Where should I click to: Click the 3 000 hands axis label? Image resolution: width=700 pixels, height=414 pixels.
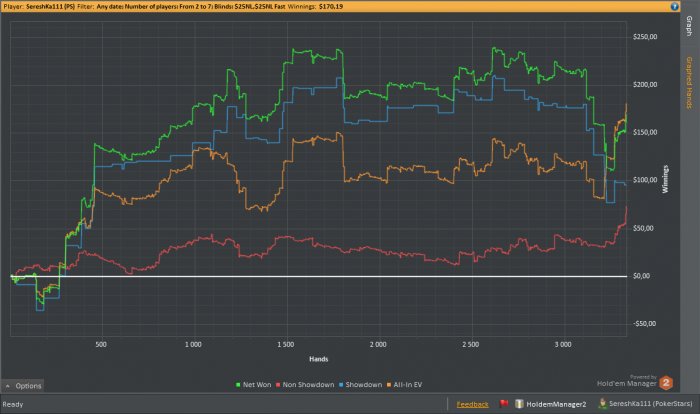[563, 344]
